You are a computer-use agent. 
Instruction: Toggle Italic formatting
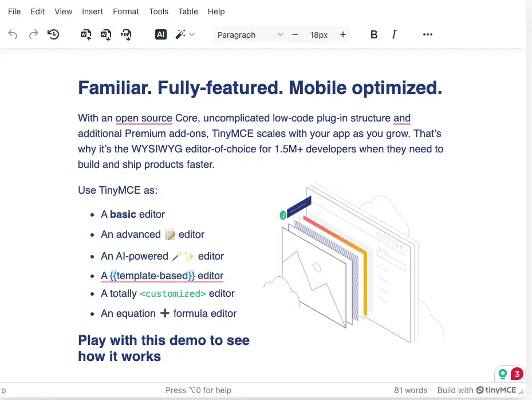pos(394,34)
